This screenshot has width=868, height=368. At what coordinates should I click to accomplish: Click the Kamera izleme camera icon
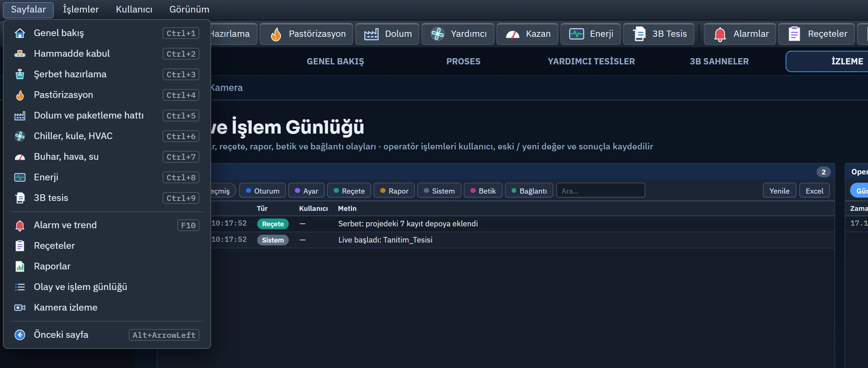(20, 308)
